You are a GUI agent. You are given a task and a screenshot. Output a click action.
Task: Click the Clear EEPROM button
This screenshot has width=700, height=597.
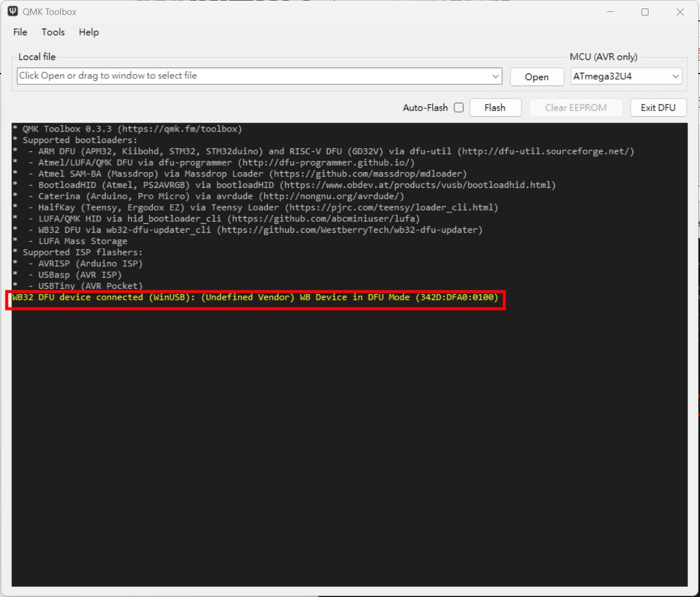point(576,108)
